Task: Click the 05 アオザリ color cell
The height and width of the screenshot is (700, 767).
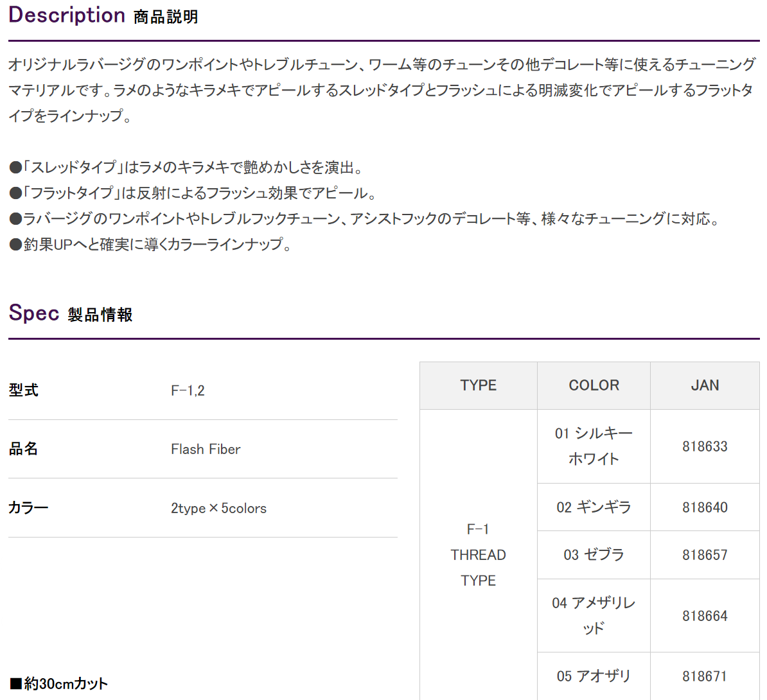Action: (594, 676)
